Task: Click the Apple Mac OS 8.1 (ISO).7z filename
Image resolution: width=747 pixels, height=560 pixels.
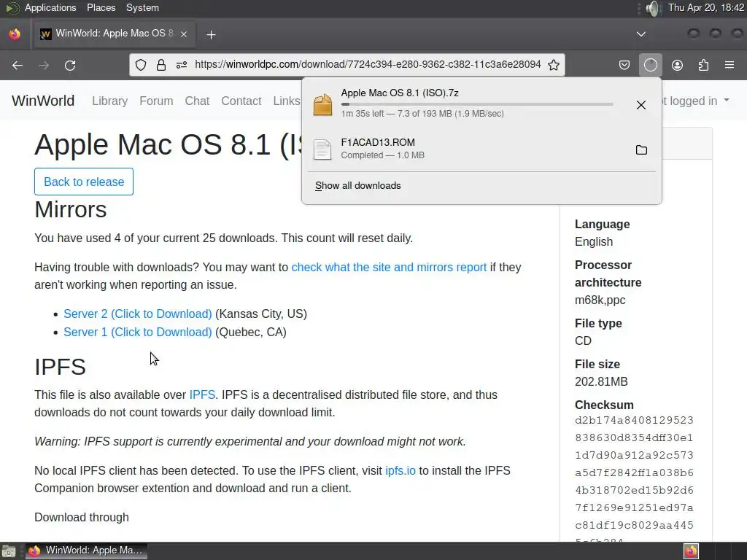Action: (400, 93)
